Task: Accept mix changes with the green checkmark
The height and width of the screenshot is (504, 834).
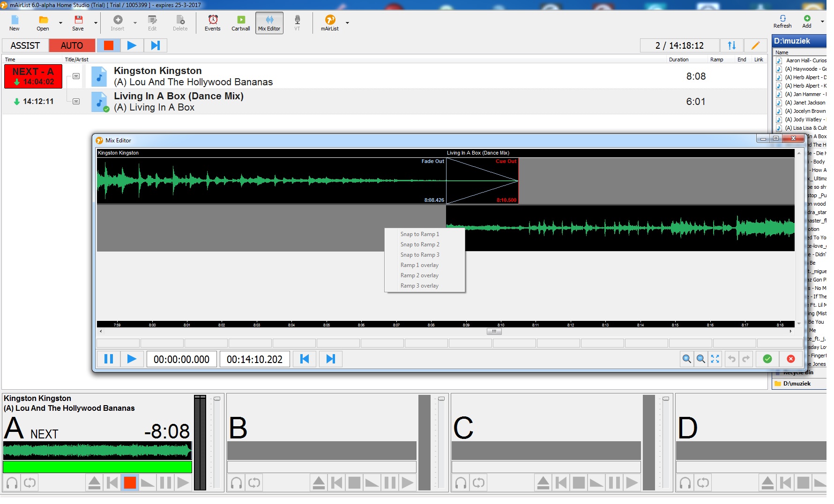Action: (x=767, y=359)
